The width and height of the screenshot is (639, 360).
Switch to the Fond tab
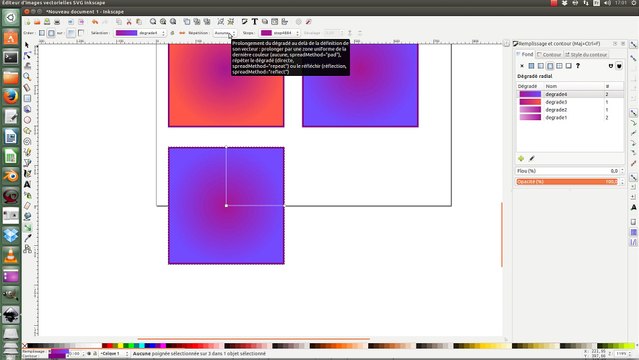525,54
